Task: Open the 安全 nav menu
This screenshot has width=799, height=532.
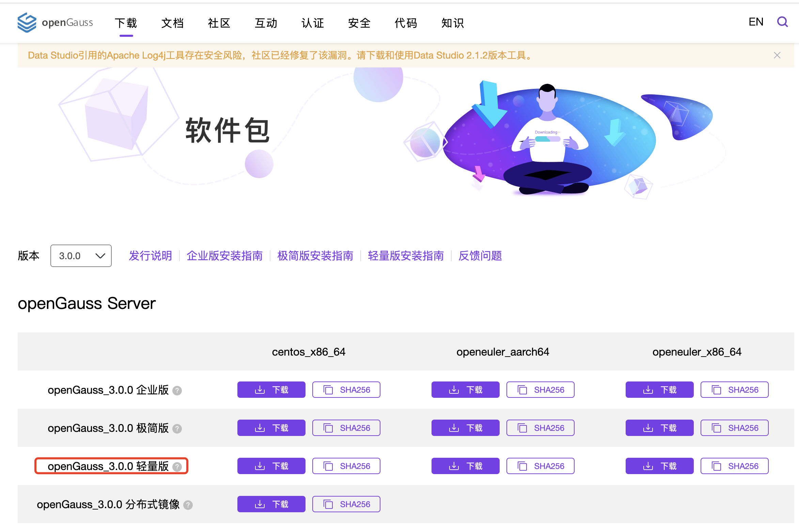Action: pyautogui.click(x=359, y=23)
